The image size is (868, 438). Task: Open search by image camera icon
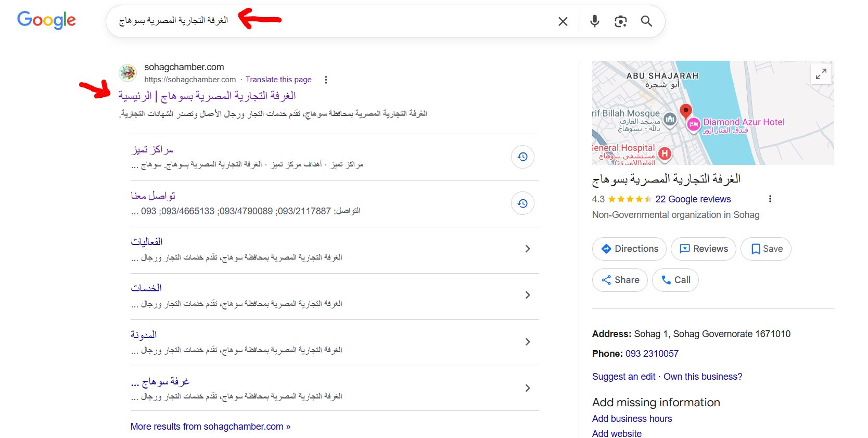[620, 21]
